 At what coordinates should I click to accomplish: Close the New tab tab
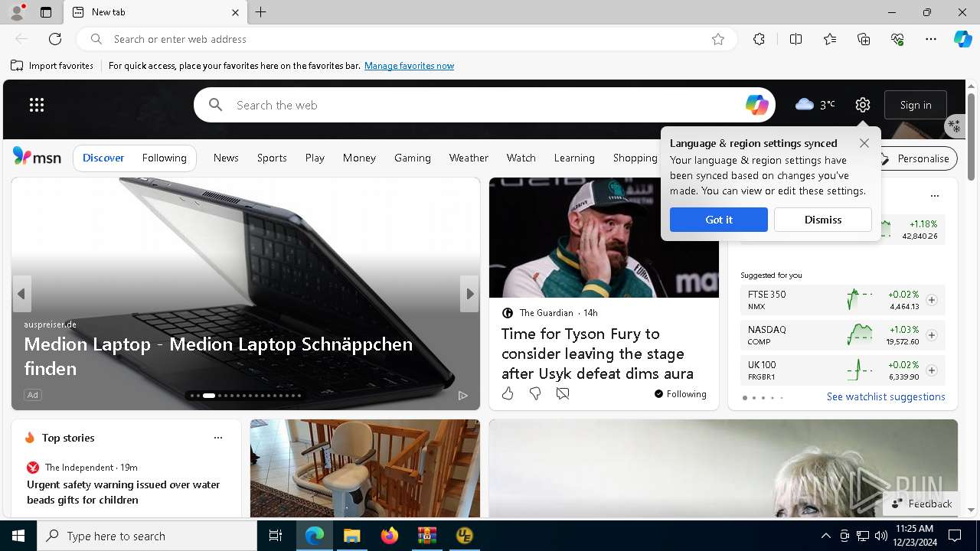(x=235, y=12)
